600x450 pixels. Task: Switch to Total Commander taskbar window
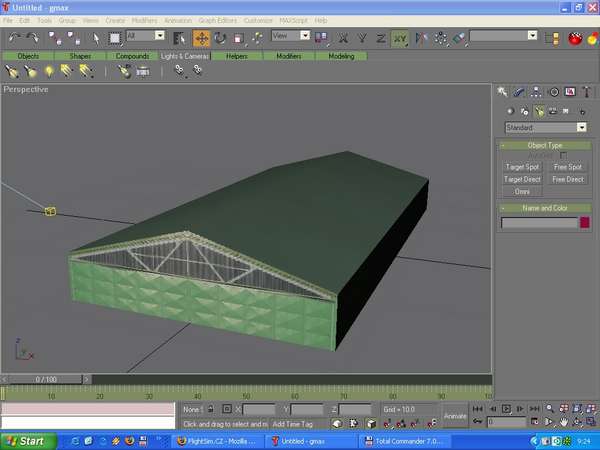tap(406, 441)
